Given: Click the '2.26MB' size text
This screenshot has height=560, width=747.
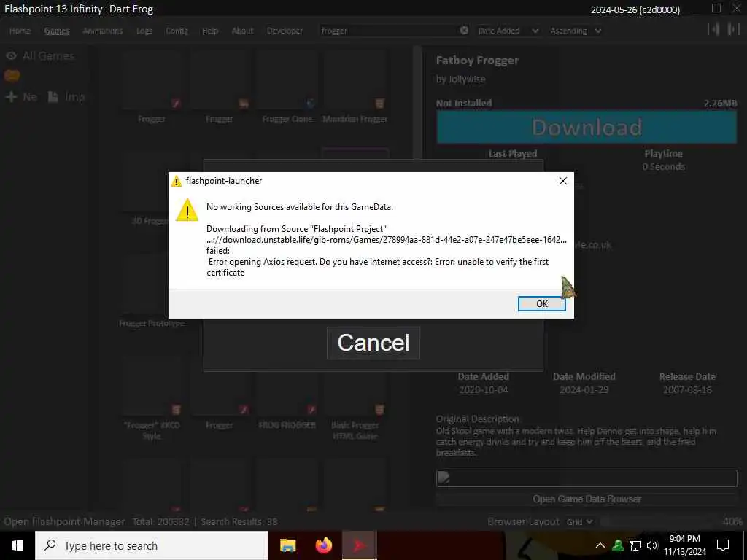Looking at the screenshot, I should click(x=720, y=104).
